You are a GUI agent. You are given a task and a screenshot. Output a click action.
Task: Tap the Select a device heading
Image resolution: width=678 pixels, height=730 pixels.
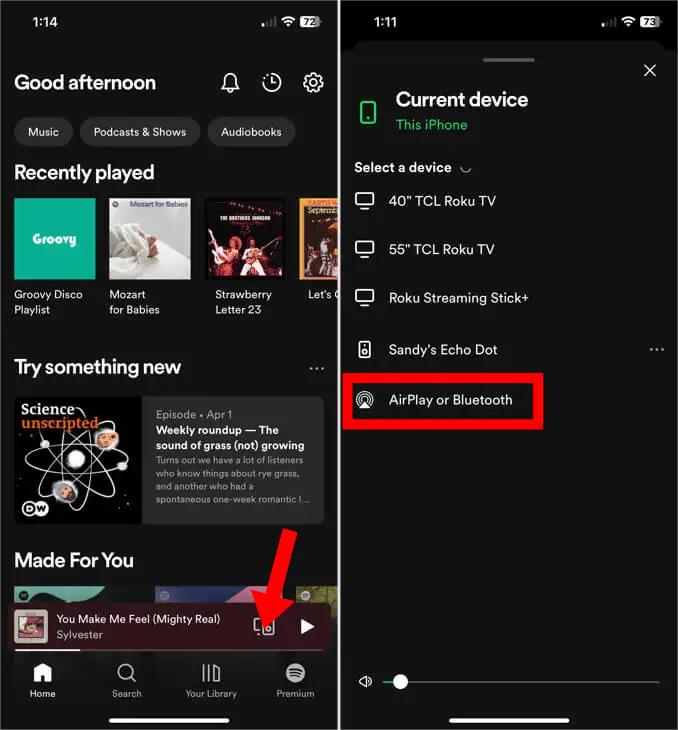tap(403, 168)
